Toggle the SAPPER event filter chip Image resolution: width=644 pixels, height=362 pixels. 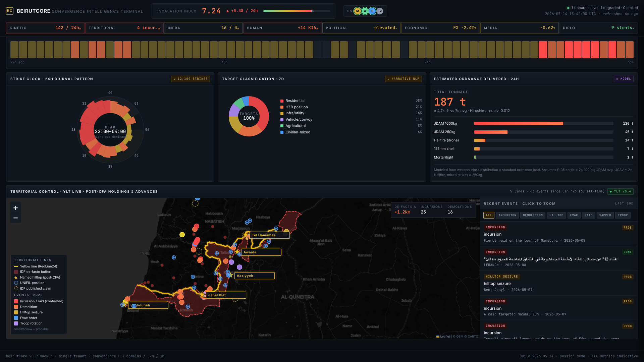point(605,215)
